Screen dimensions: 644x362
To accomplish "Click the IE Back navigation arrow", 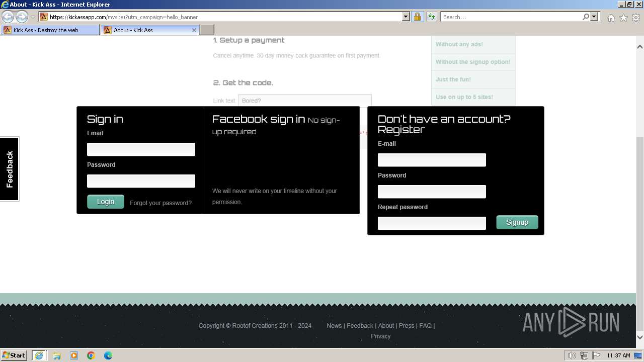I will point(8,17).
